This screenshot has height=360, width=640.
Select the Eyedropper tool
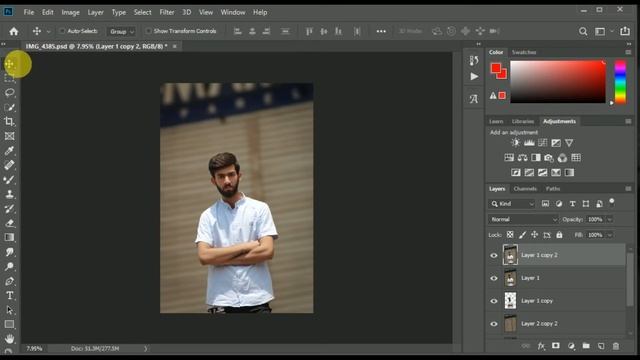click(x=9, y=151)
